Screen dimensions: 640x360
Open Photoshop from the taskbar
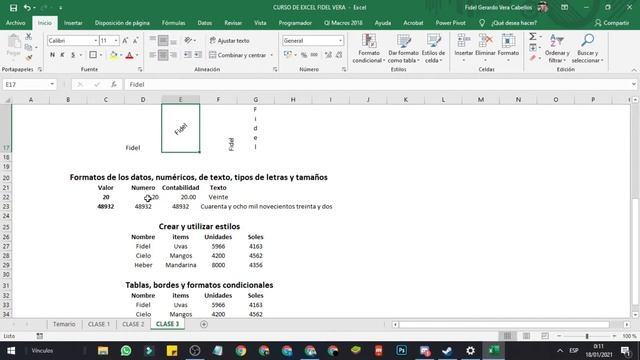401,351
